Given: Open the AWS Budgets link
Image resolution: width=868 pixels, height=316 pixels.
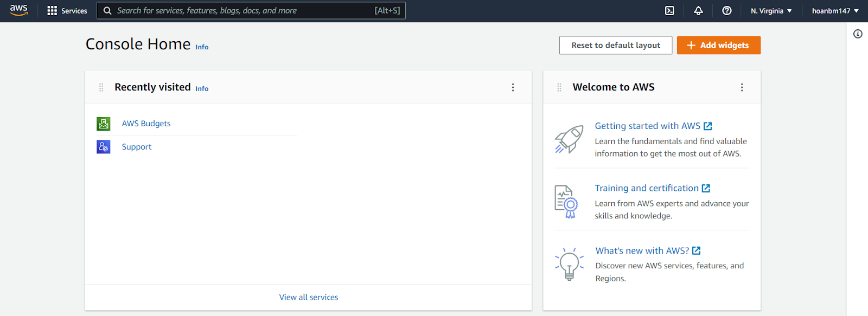Looking at the screenshot, I should coord(146,124).
